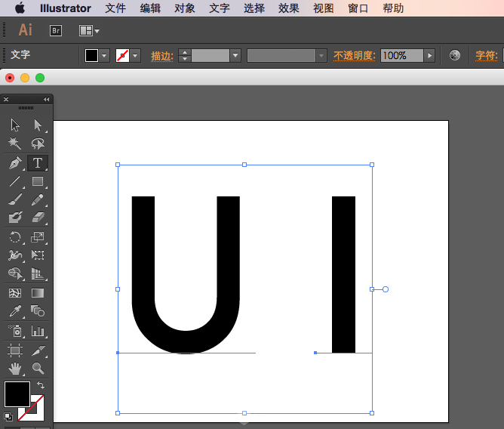Open the arrange documents layout dropdown

tap(89, 31)
